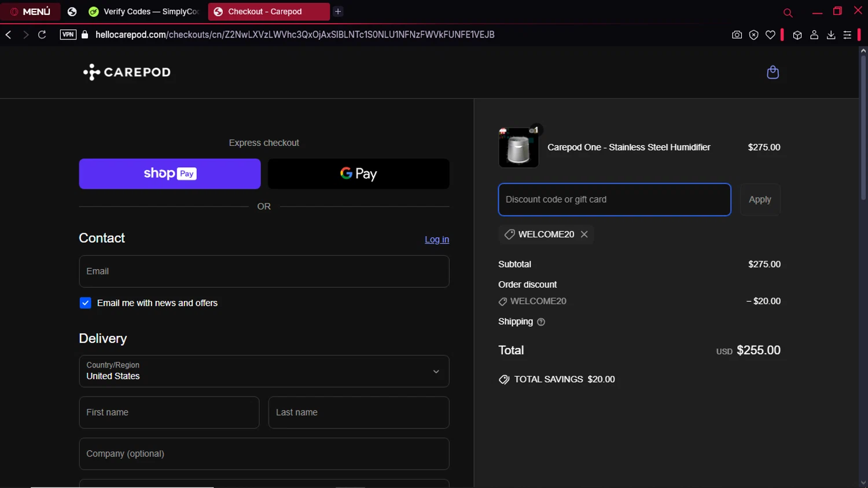Open the shopping bag cart icon
This screenshot has height=488, width=868.
point(773,72)
